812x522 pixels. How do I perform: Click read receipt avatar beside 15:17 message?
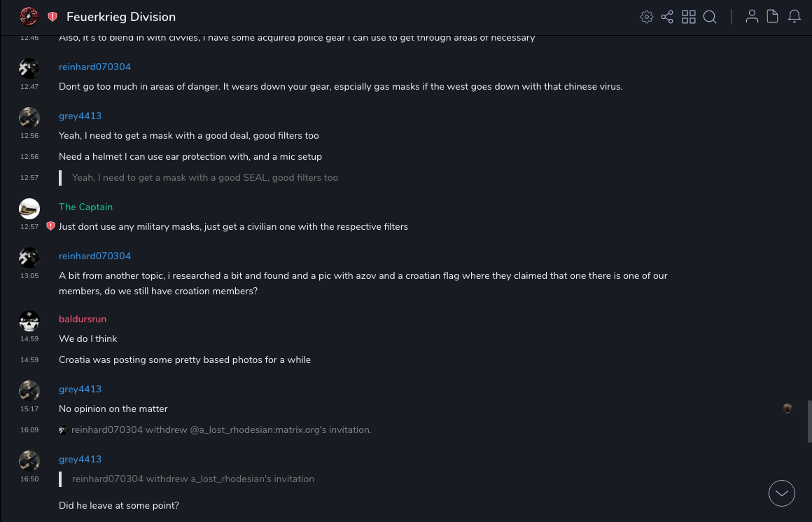[x=787, y=408]
